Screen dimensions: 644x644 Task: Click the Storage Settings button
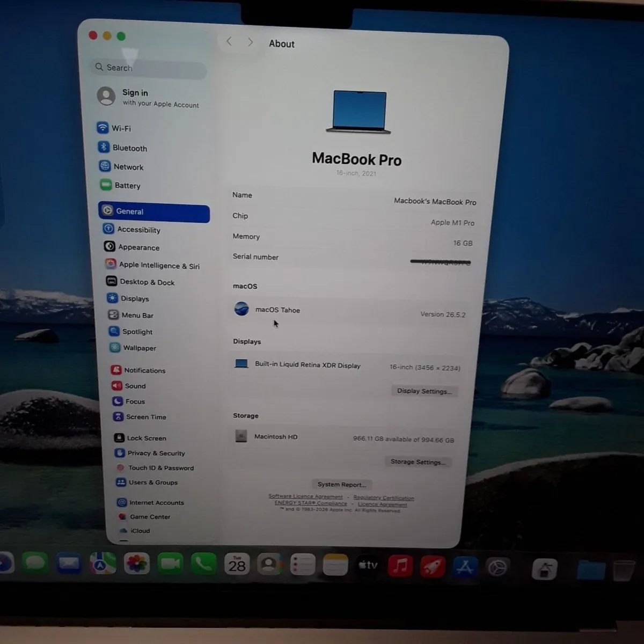pos(418,462)
